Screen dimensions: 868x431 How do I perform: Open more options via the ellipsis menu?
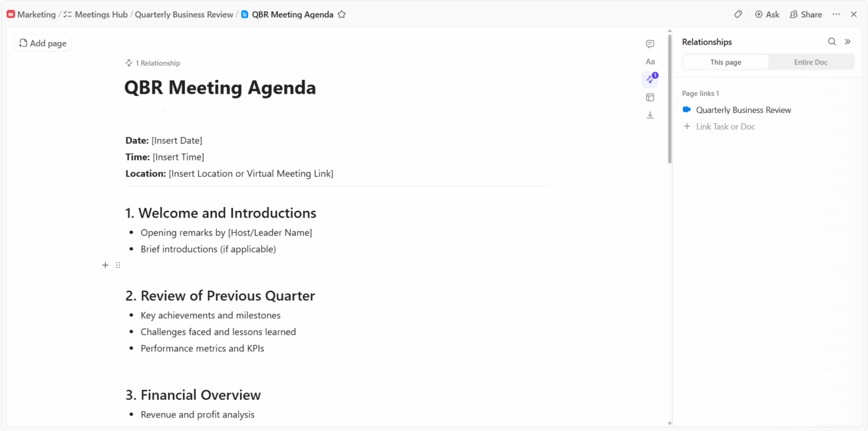(836, 14)
